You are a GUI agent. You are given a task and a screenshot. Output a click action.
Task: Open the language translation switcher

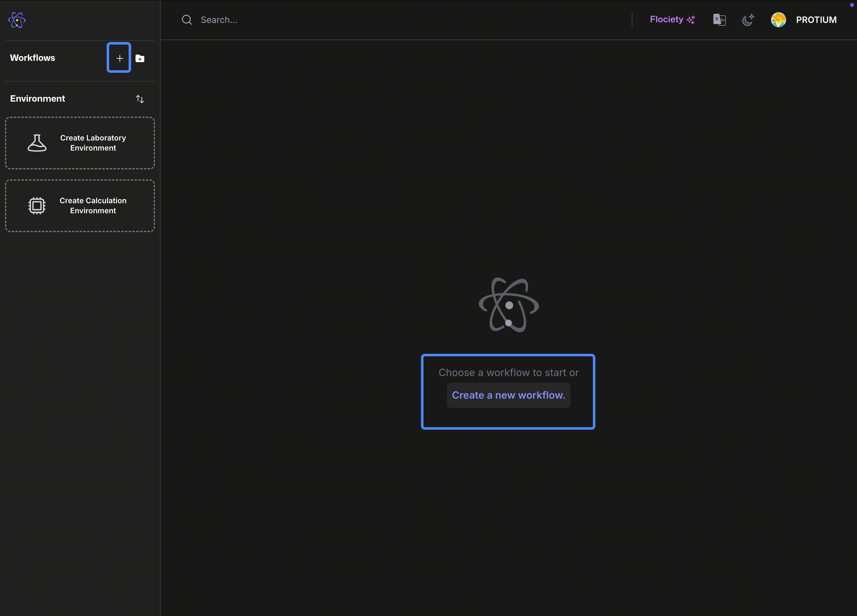pyautogui.click(x=719, y=20)
